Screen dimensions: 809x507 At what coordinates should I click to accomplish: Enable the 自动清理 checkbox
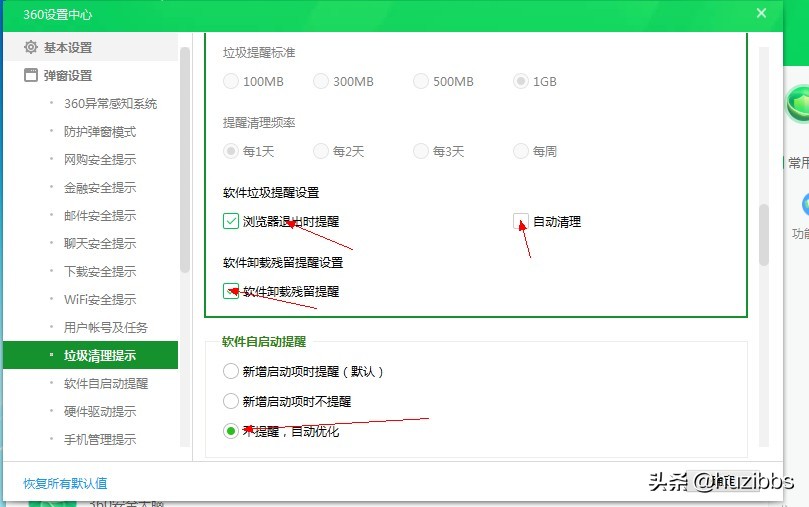point(521,221)
